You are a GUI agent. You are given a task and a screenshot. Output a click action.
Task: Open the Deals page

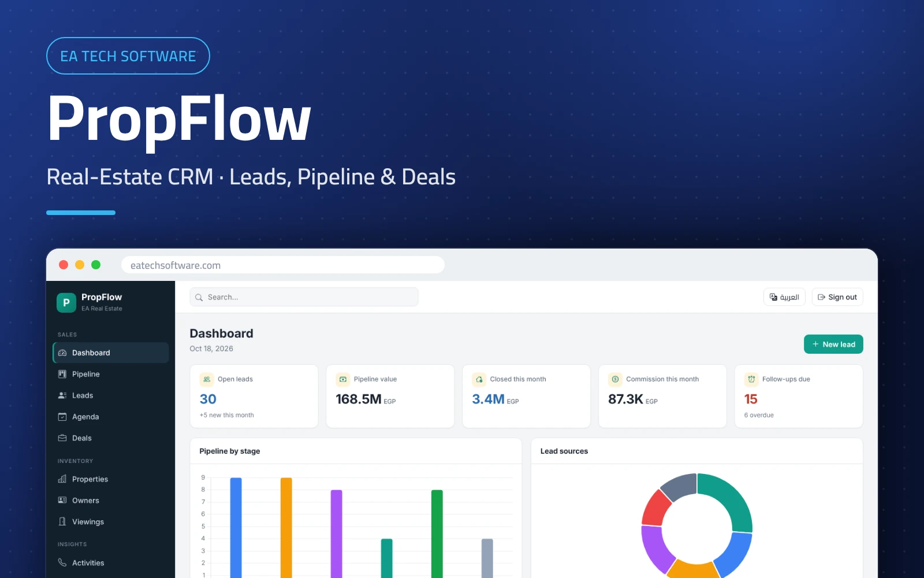click(x=111, y=438)
